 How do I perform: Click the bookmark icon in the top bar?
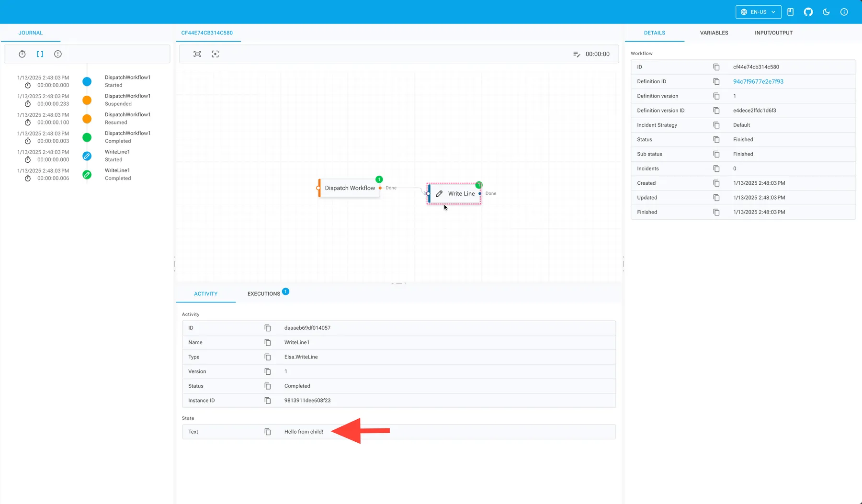coord(790,11)
